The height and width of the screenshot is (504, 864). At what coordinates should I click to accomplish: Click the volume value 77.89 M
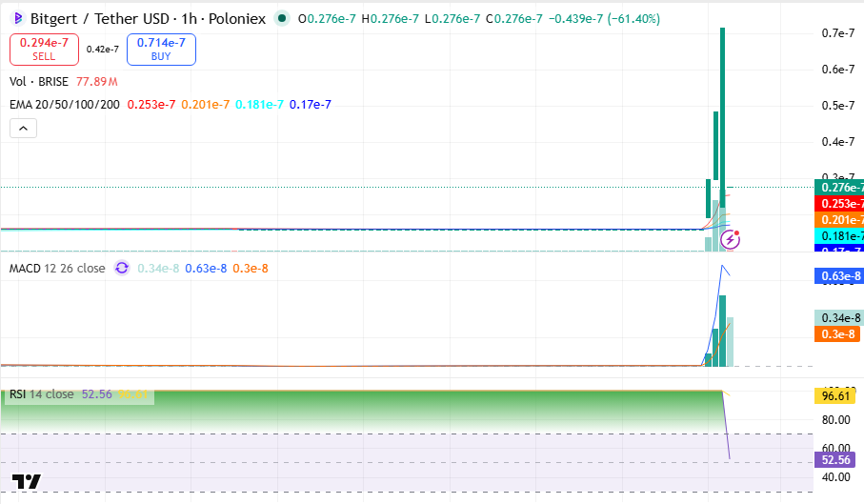point(97,82)
